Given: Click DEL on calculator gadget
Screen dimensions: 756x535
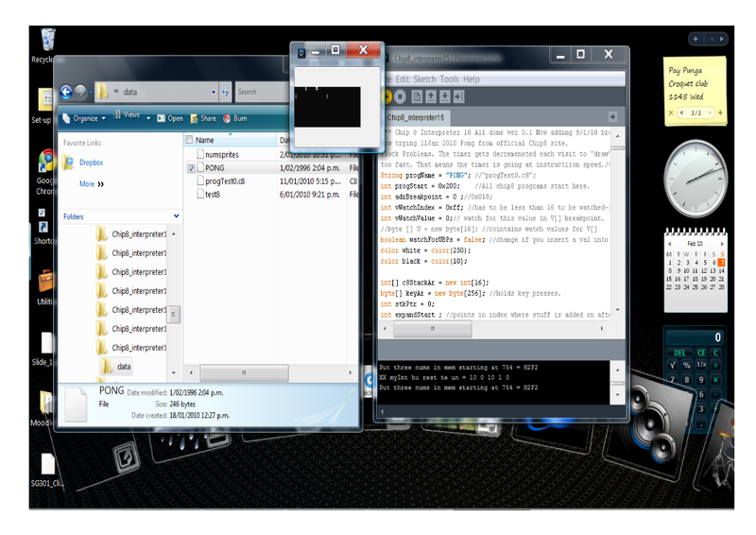Looking at the screenshot, I should [679, 353].
